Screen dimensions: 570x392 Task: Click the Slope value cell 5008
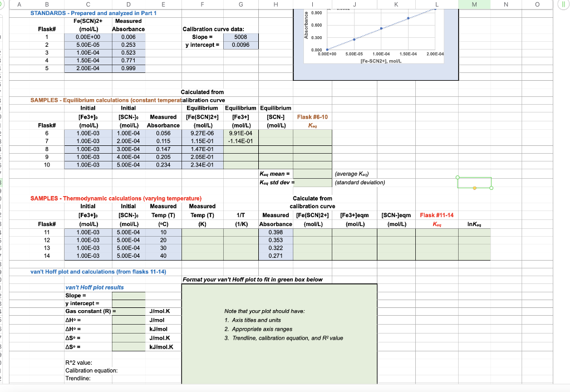240,37
